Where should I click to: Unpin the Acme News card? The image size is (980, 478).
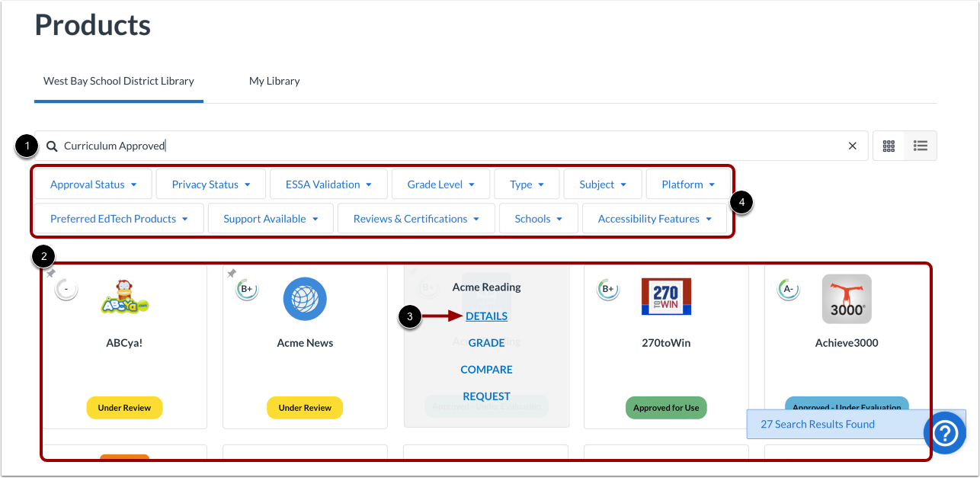tap(231, 272)
